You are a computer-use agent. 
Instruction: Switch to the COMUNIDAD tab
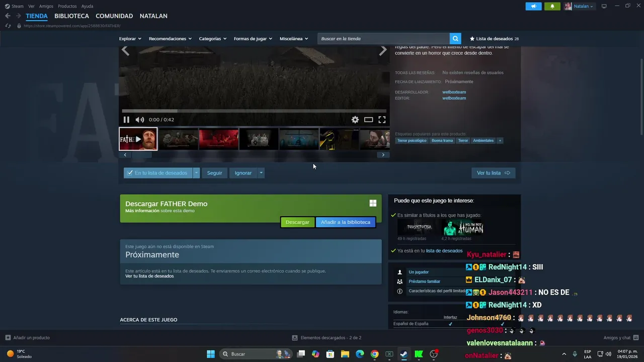click(x=114, y=16)
